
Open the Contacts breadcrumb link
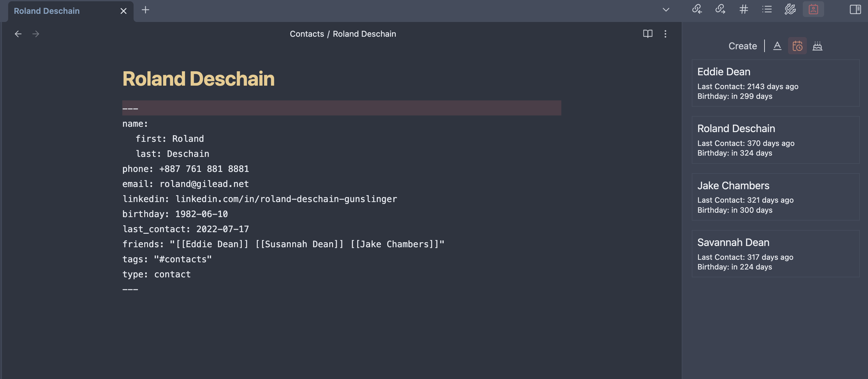pyautogui.click(x=307, y=34)
